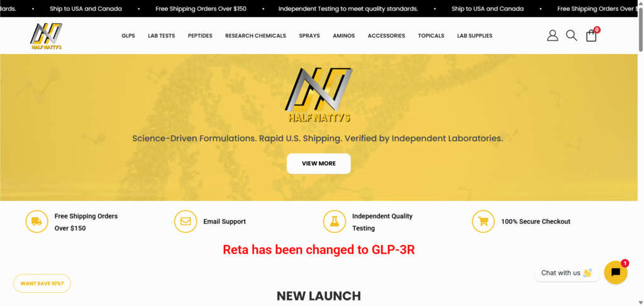644x306 pixels.
Task: Click the cart Secure Checkout icon
Action: pyautogui.click(x=483, y=222)
